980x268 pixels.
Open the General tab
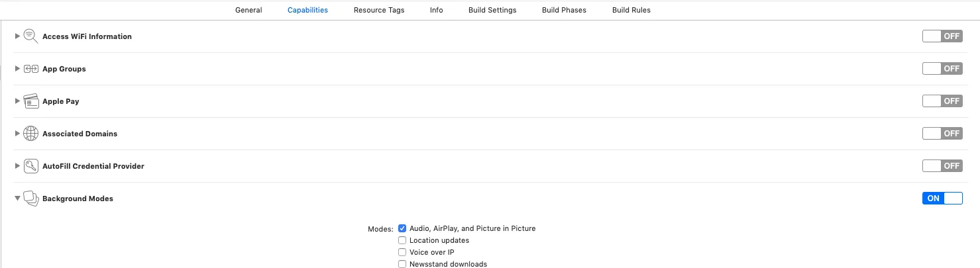pyautogui.click(x=248, y=10)
